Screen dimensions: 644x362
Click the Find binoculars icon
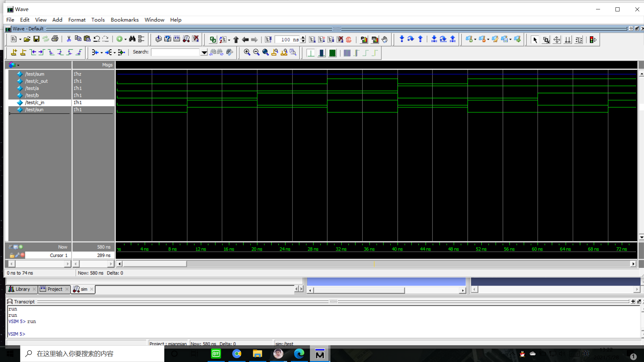[132, 39]
